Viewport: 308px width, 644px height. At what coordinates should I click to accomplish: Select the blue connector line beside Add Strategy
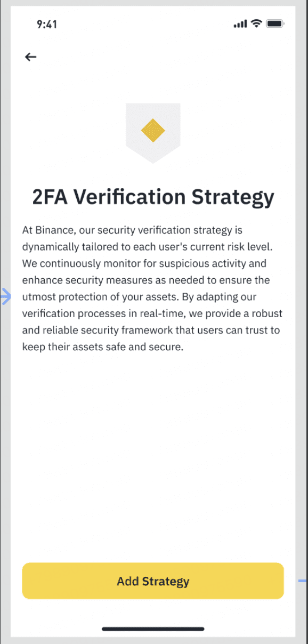[x=303, y=581]
